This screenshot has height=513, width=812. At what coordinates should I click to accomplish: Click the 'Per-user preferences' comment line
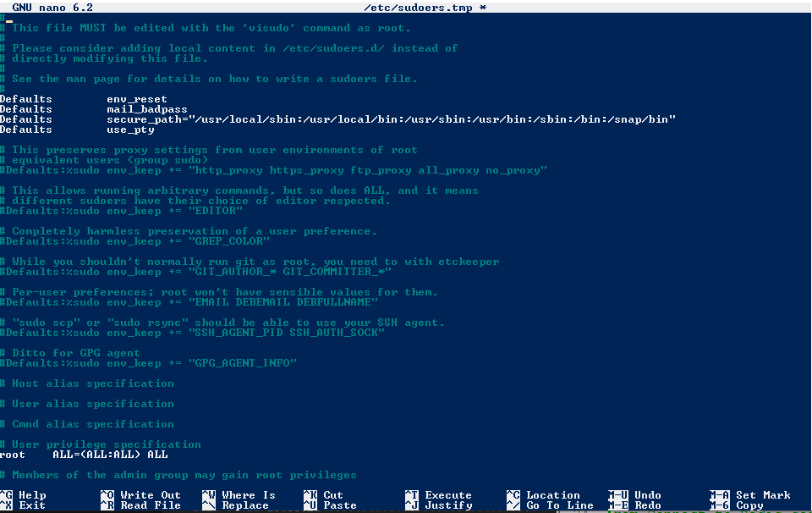219,292
